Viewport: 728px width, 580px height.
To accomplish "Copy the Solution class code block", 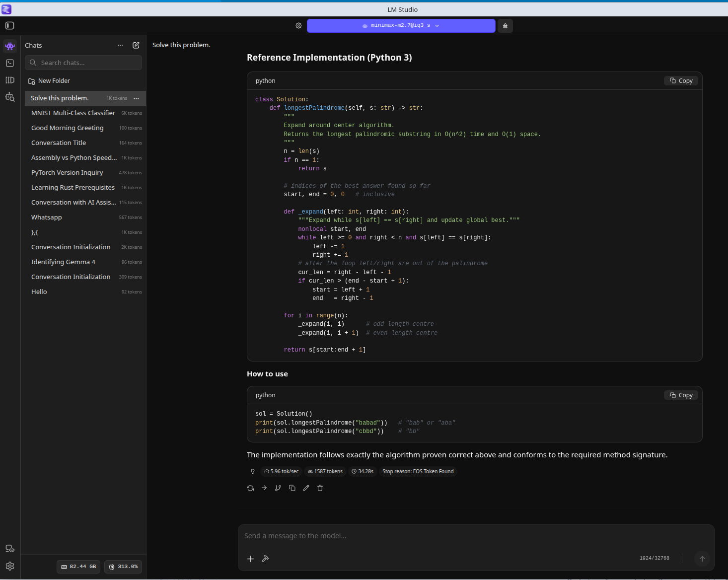I will tap(681, 81).
